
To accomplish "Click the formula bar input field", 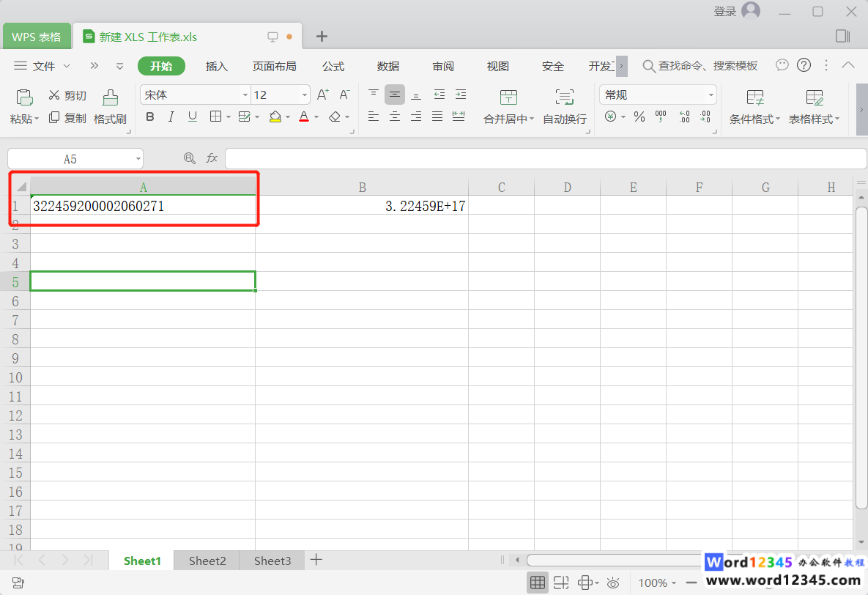I will coord(545,159).
